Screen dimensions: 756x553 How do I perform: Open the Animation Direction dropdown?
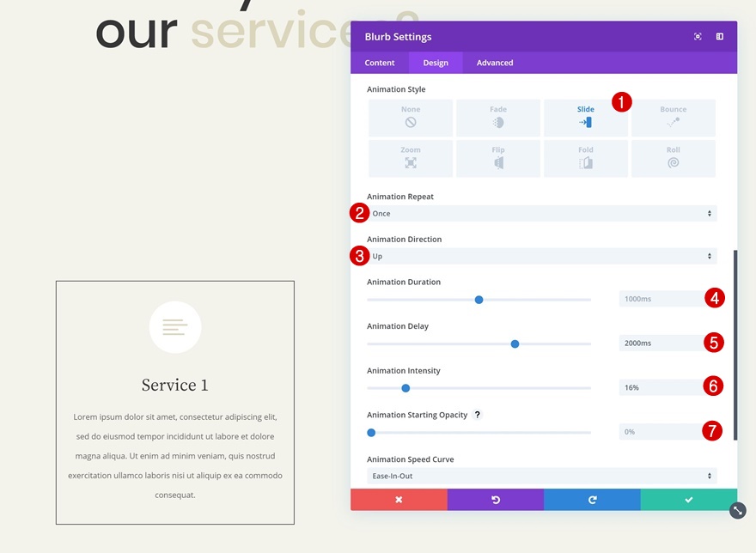[542, 256]
